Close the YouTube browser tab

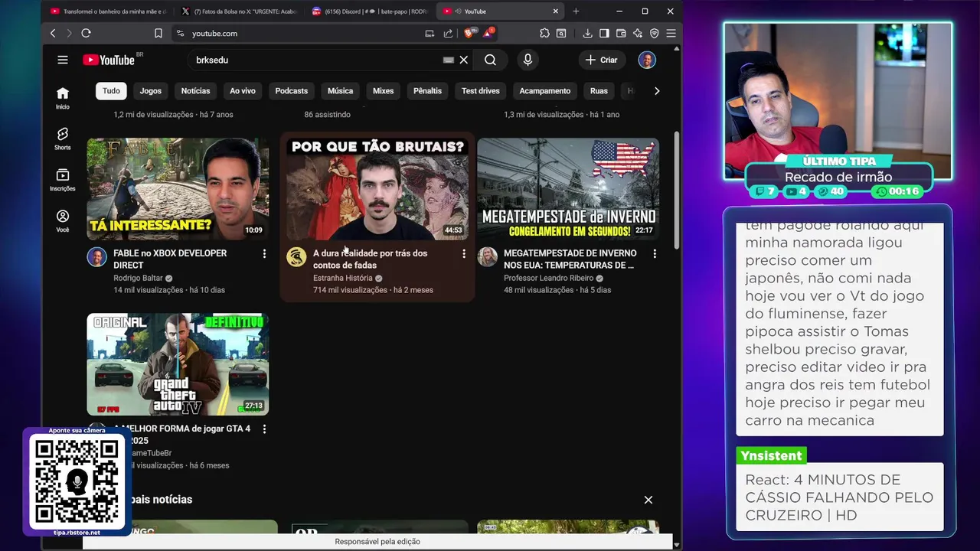coord(556,11)
